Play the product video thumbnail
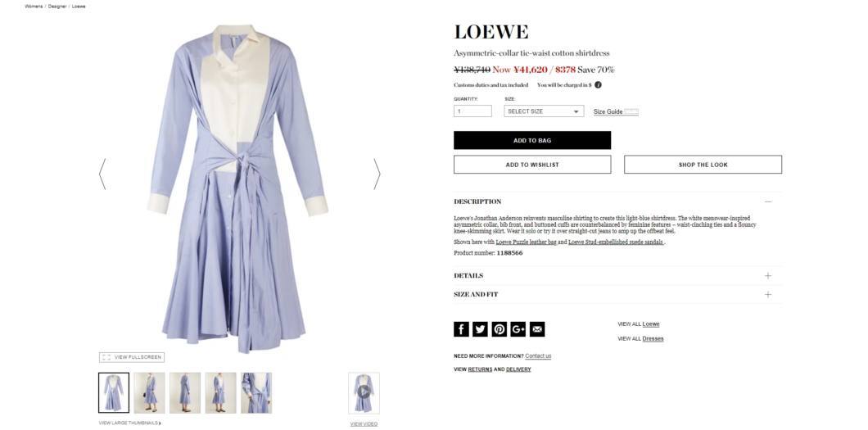The height and width of the screenshot is (430, 868). [x=364, y=392]
